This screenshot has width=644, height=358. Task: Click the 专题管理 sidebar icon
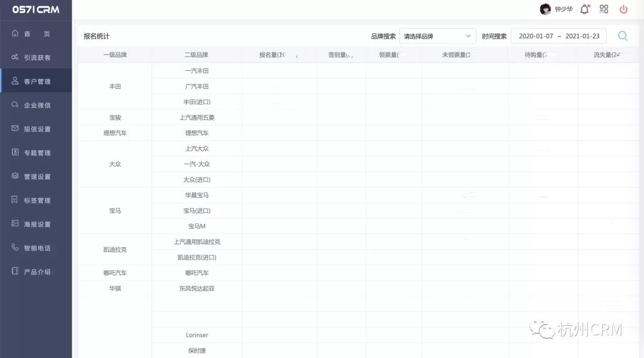coord(15,152)
